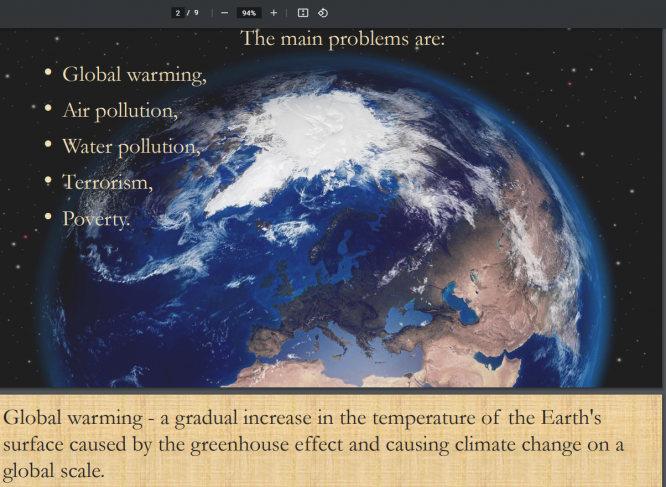Click the slide title 'The main problems are:'

click(x=343, y=39)
